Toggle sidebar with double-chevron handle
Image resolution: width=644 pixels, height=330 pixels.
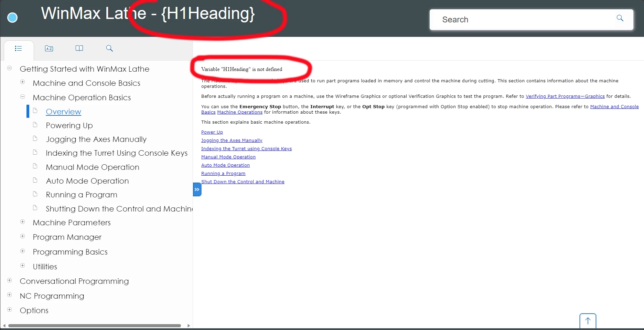coord(197,189)
